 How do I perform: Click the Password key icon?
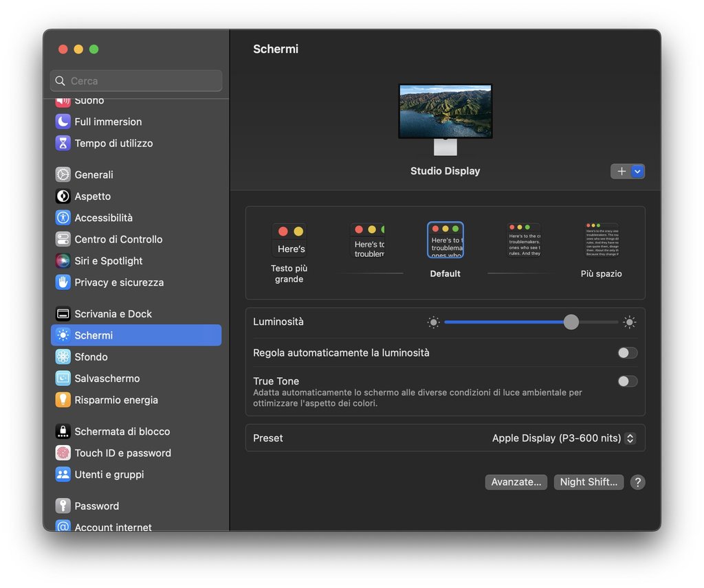click(x=63, y=506)
